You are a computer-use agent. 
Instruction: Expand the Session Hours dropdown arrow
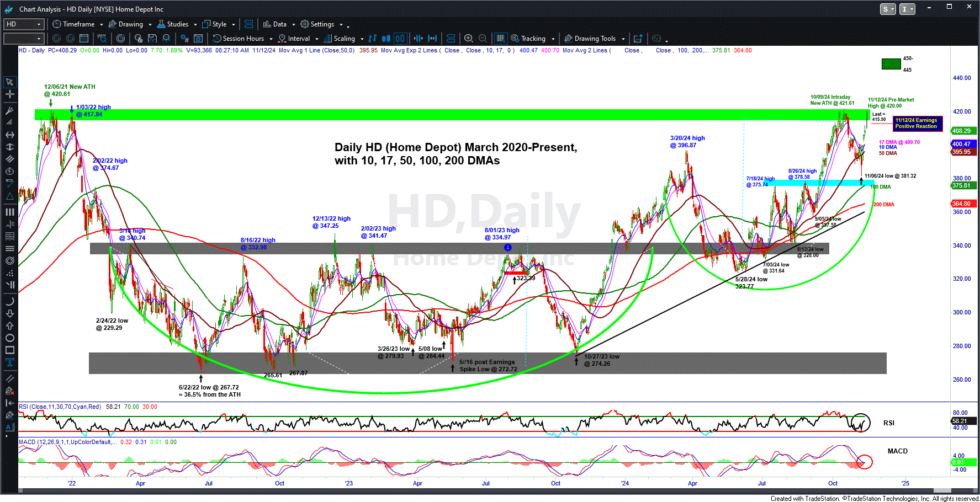[271, 39]
